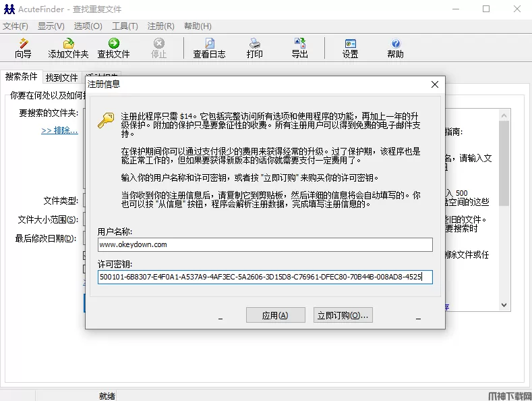Maximize the AcuteFinder window
The image size is (532, 401).
(486, 9)
